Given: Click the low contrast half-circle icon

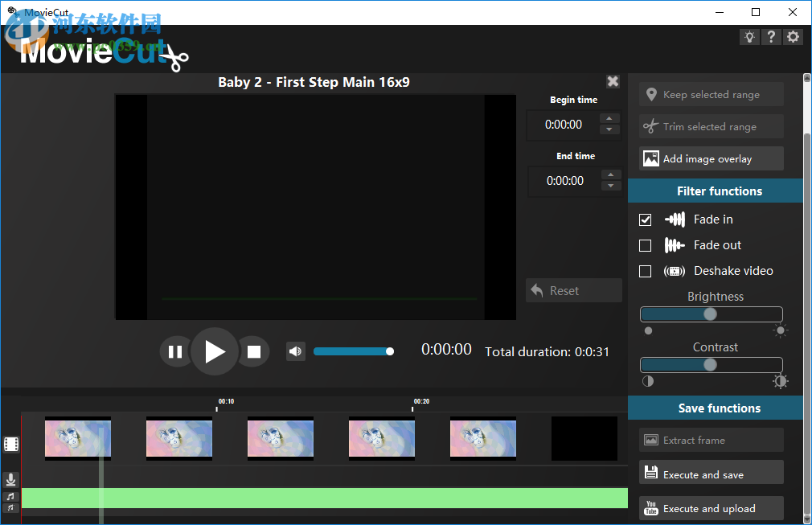Looking at the screenshot, I should tap(648, 382).
